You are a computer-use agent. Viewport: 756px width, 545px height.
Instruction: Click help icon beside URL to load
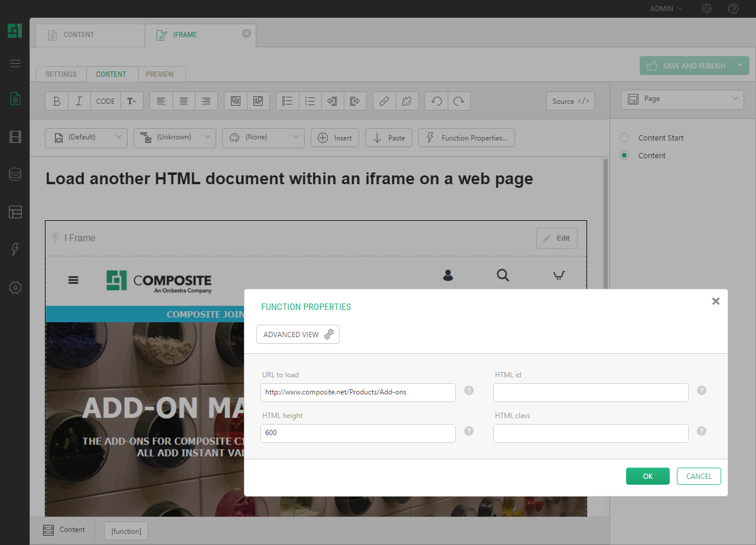click(469, 390)
